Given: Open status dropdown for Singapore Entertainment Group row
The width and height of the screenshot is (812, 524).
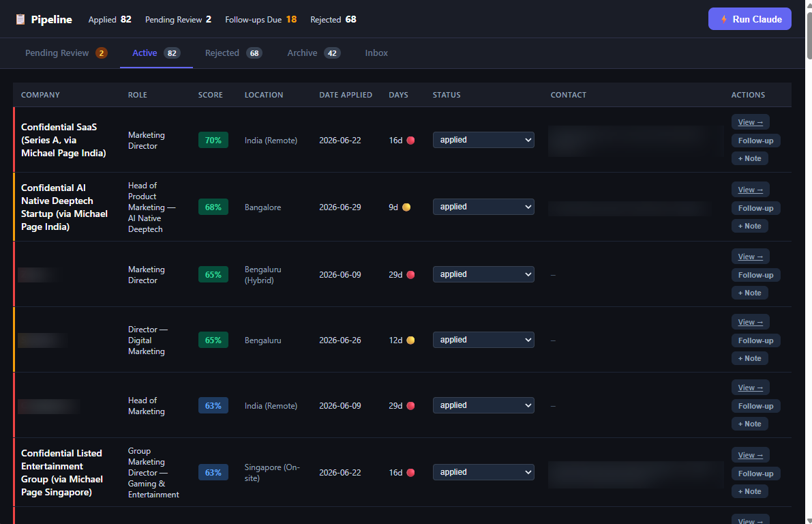Looking at the screenshot, I should (x=483, y=472).
